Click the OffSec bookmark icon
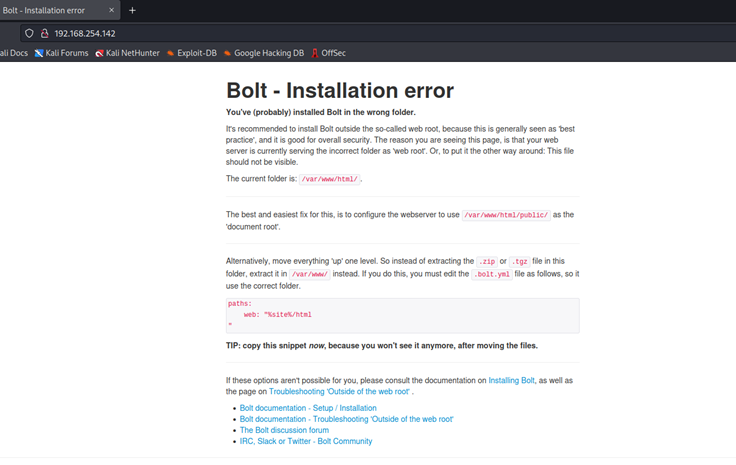Image resolution: width=736 pixels, height=465 pixels. pyautogui.click(x=315, y=53)
